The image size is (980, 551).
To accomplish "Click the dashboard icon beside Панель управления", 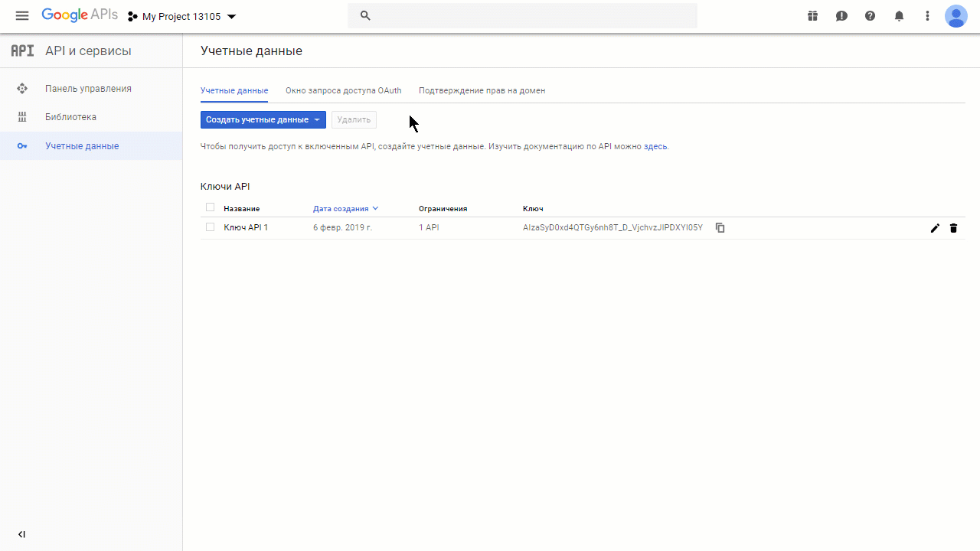I will tap(22, 89).
